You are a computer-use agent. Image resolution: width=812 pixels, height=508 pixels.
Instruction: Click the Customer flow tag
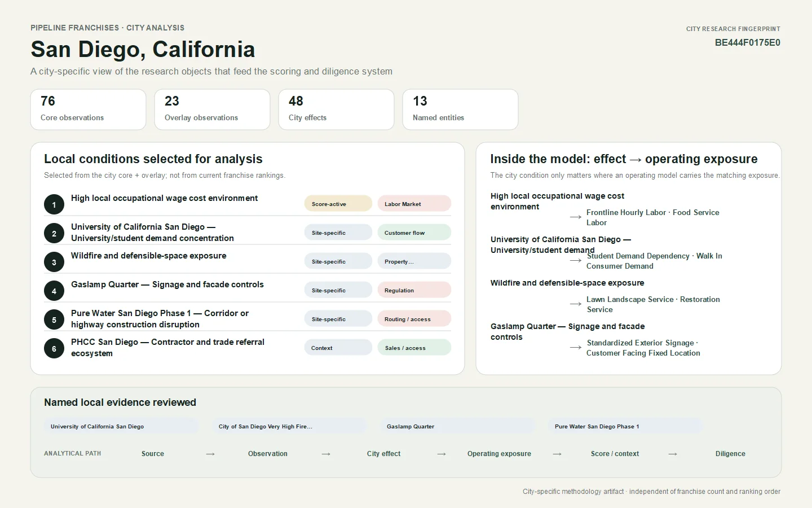pyautogui.click(x=414, y=233)
